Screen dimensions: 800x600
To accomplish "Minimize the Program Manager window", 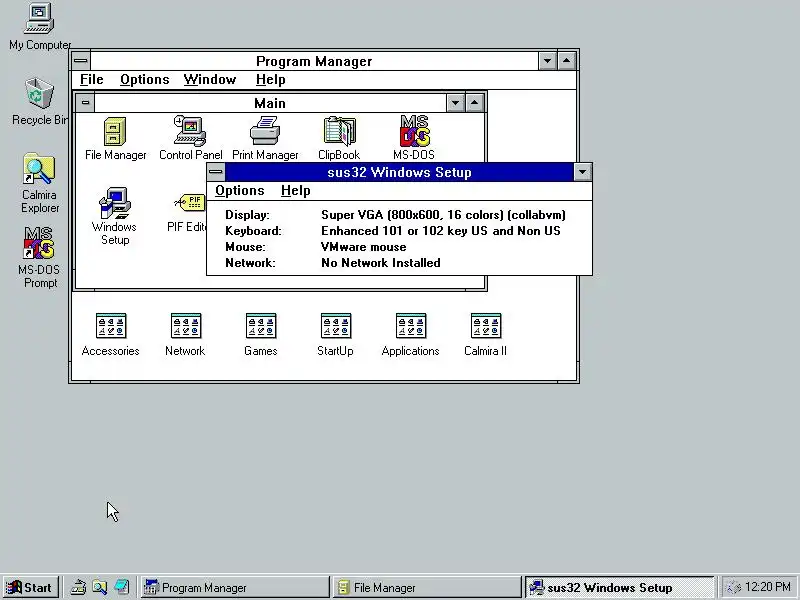I will tap(547, 61).
